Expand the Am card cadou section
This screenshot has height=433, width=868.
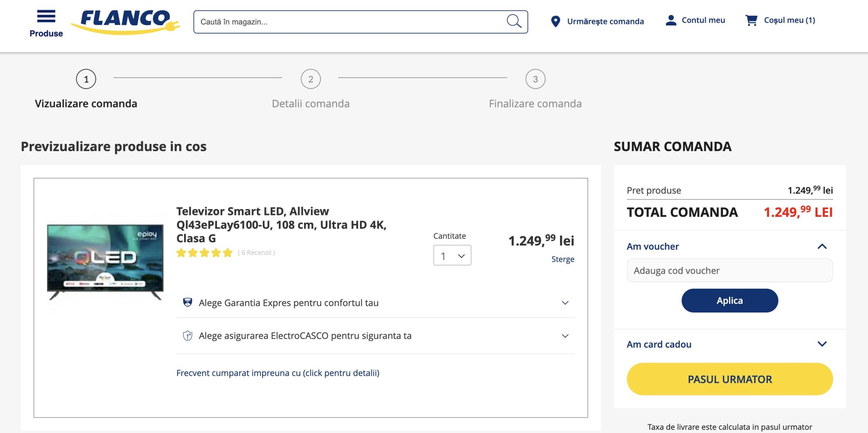click(x=822, y=344)
